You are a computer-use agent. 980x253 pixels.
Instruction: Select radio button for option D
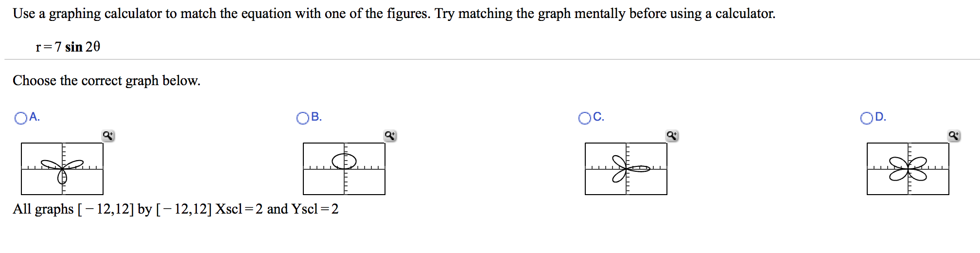coord(867,118)
